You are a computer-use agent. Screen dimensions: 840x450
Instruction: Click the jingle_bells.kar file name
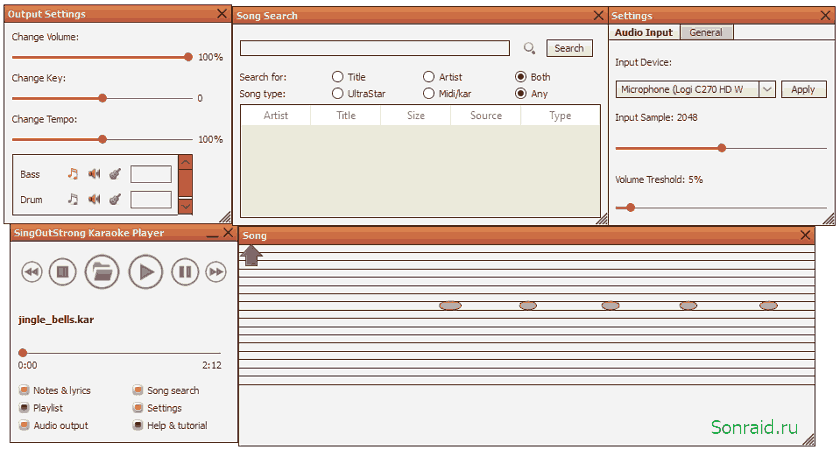click(56, 320)
